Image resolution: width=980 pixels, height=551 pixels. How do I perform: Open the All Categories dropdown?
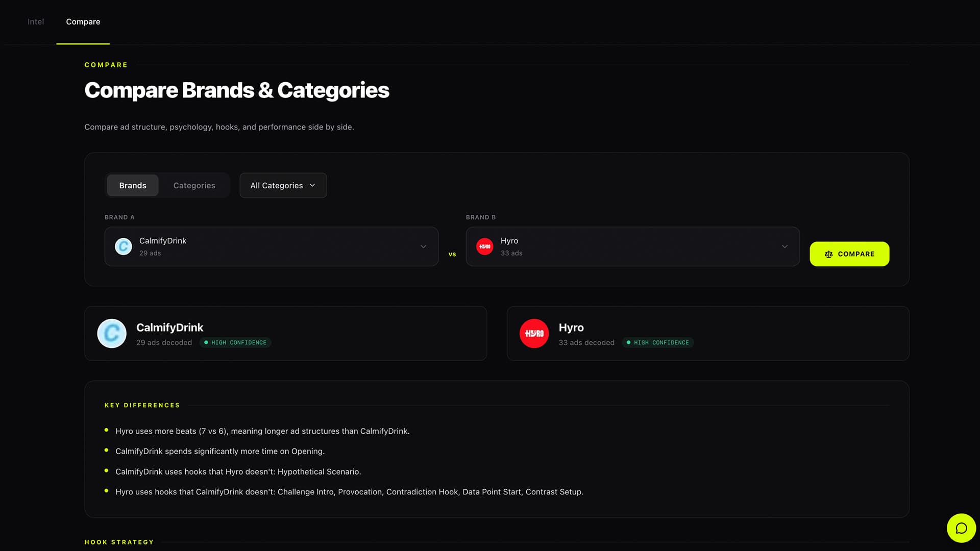tap(283, 185)
